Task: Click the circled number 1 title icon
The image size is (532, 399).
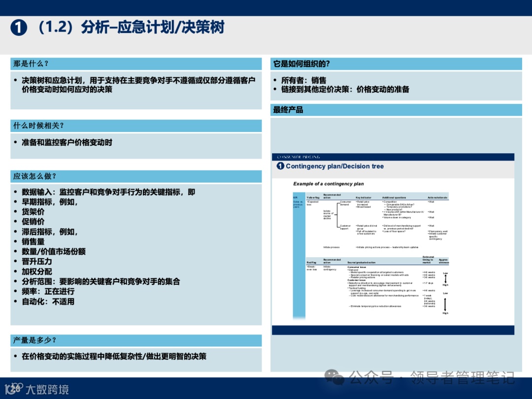Action: coord(19,28)
